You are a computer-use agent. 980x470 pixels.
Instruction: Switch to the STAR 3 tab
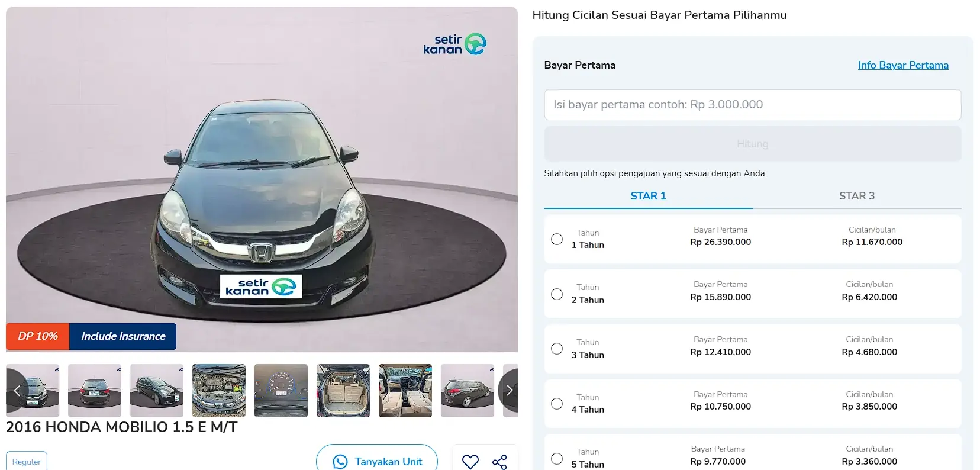click(x=857, y=196)
